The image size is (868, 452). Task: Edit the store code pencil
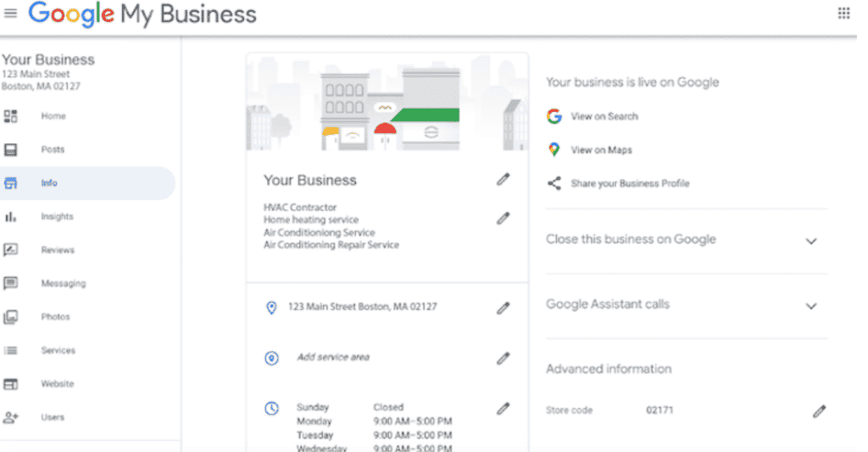pos(820,411)
